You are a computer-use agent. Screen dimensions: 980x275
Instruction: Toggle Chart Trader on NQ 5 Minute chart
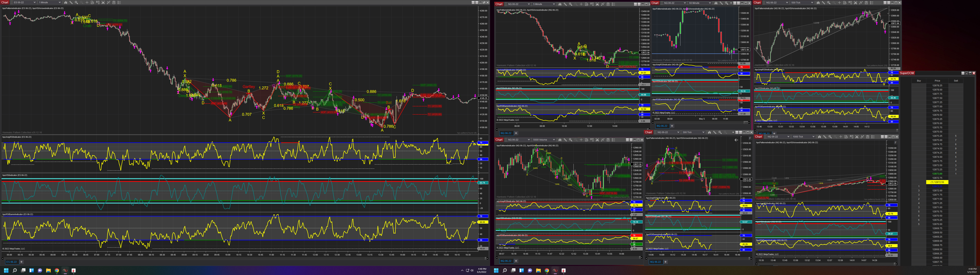592,4
